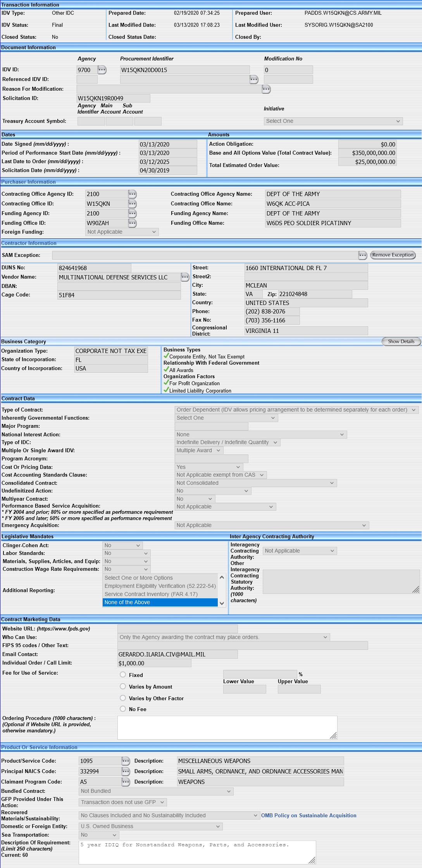Click the Principal NAICS Code lookup ellipsis

point(126,771)
